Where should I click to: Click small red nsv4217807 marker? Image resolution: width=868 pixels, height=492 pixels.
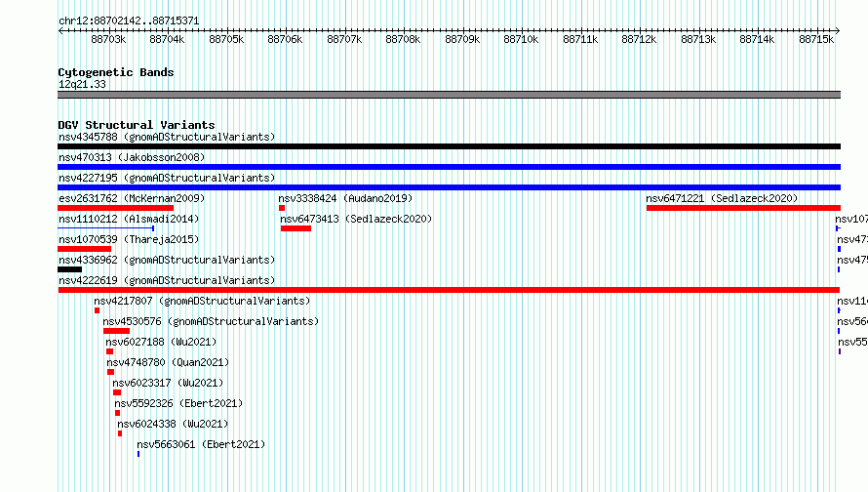pos(97,310)
